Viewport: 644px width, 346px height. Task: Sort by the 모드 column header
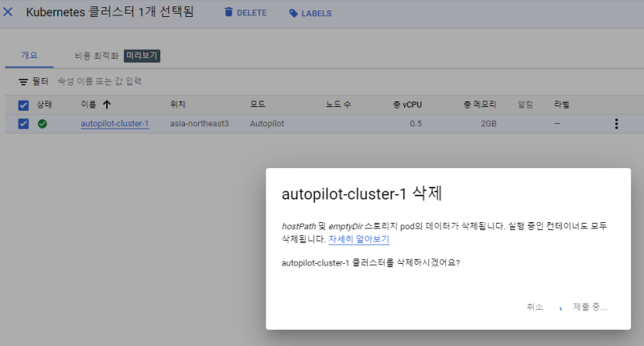pyautogui.click(x=258, y=105)
